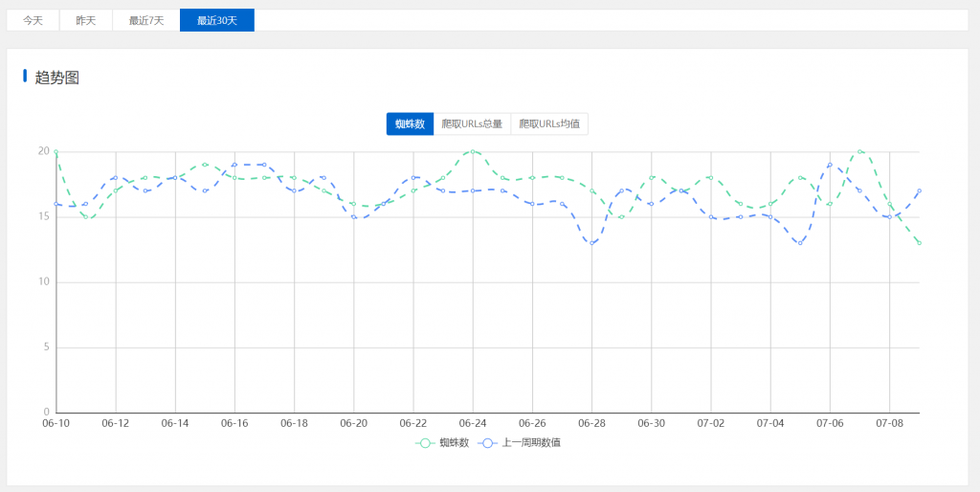The width and height of the screenshot is (980, 492).
Task: Click the 20 y-axis label
Action: (x=44, y=151)
